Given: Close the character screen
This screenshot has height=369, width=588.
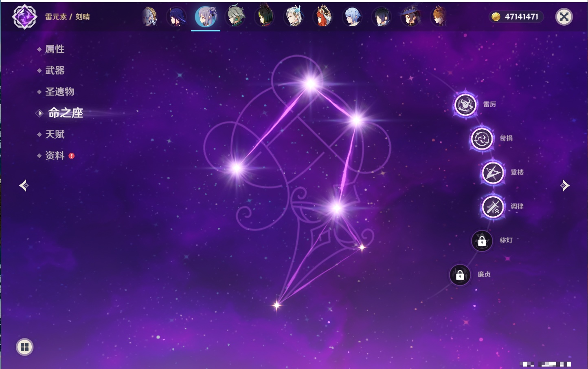Looking at the screenshot, I should click(564, 17).
